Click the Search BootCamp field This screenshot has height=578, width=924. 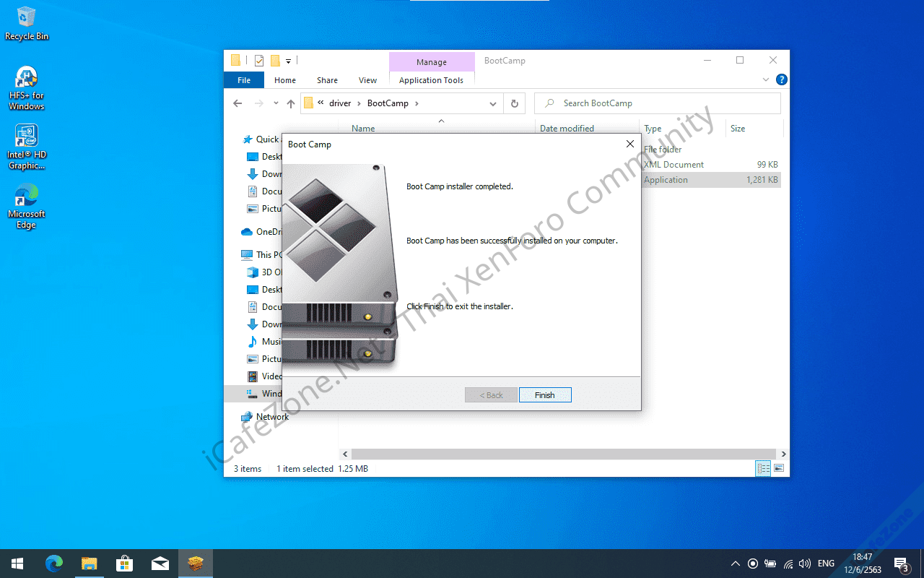point(657,103)
